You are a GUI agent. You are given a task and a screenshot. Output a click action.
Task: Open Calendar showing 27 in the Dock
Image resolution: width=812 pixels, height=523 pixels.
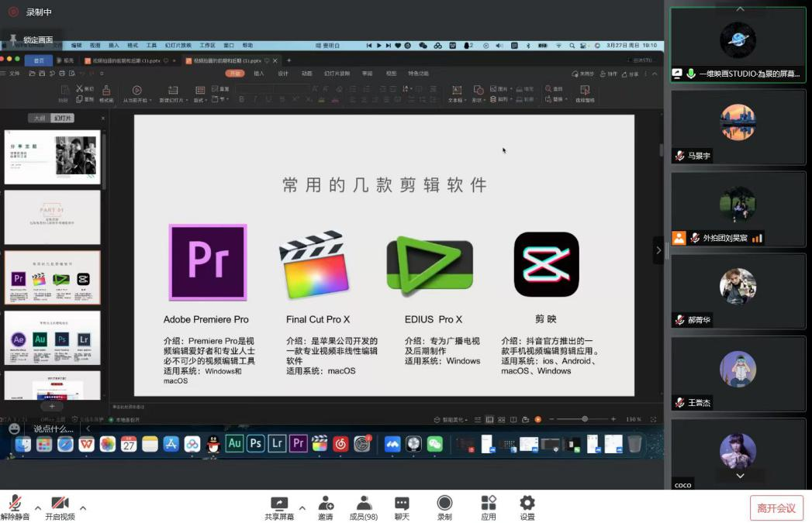(129, 444)
